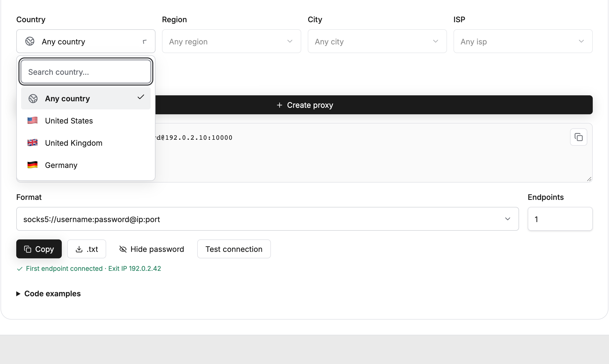Click the Germany flag icon
The width and height of the screenshot is (609, 364).
pos(33,165)
